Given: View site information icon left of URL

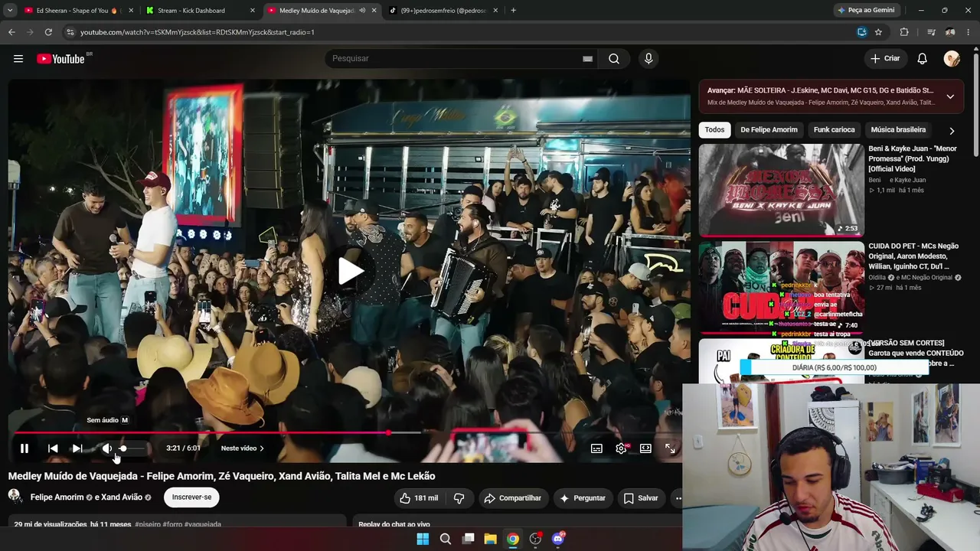Looking at the screenshot, I should point(70,32).
